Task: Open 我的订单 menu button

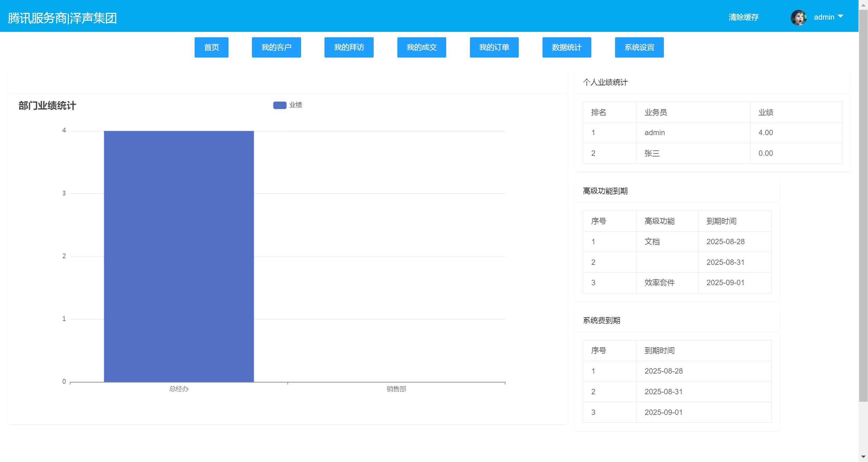Action: [494, 47]
